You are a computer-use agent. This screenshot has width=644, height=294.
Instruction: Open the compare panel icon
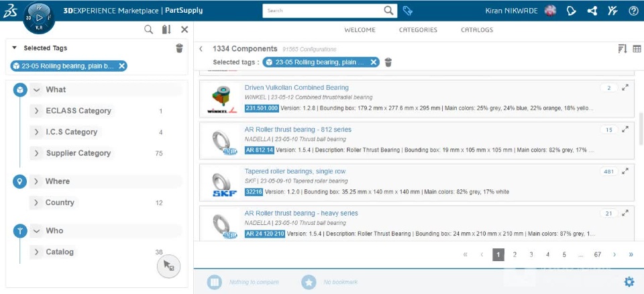click(x=214, y=282)
